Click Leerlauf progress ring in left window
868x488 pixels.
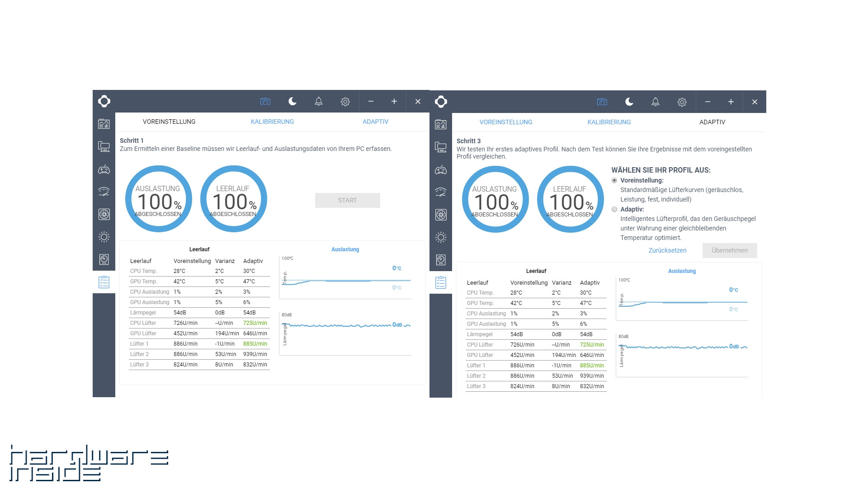(233, 199)
